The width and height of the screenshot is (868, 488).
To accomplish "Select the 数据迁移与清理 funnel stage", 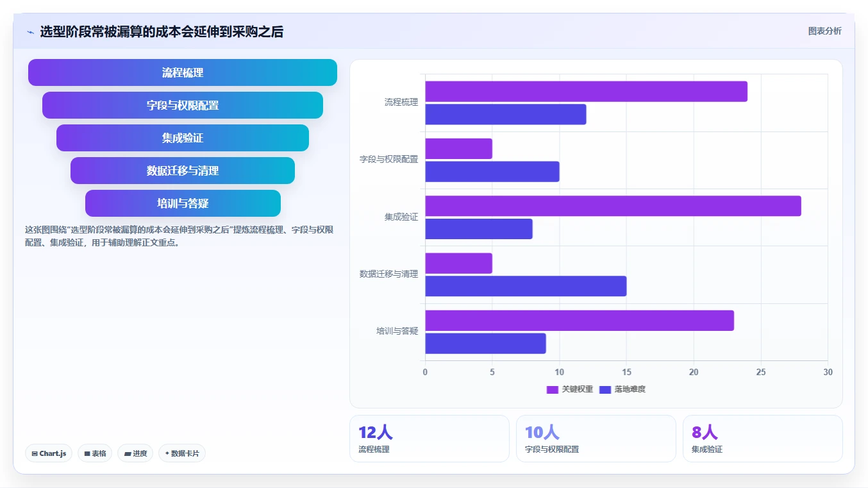I will click(183, 171).
